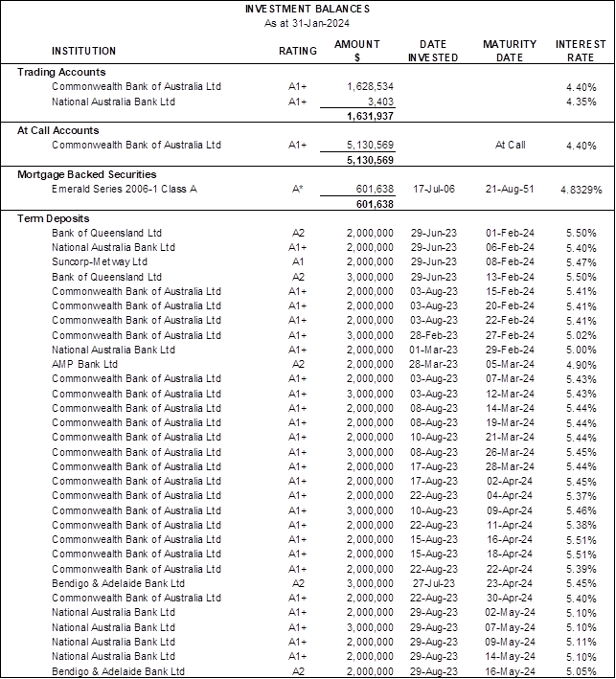
Task: Select the maturity date 19-Mar-24
Action: (510, 422)
